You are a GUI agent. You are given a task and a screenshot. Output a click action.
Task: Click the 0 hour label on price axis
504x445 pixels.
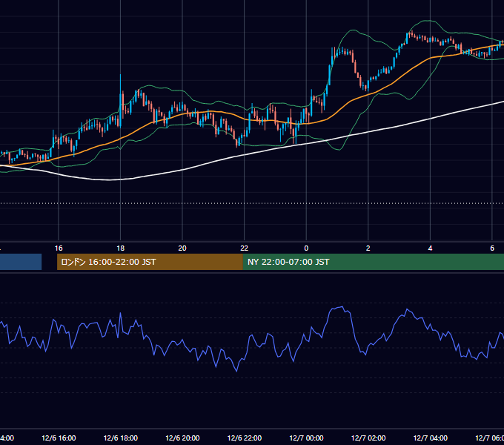coord(306,248)
